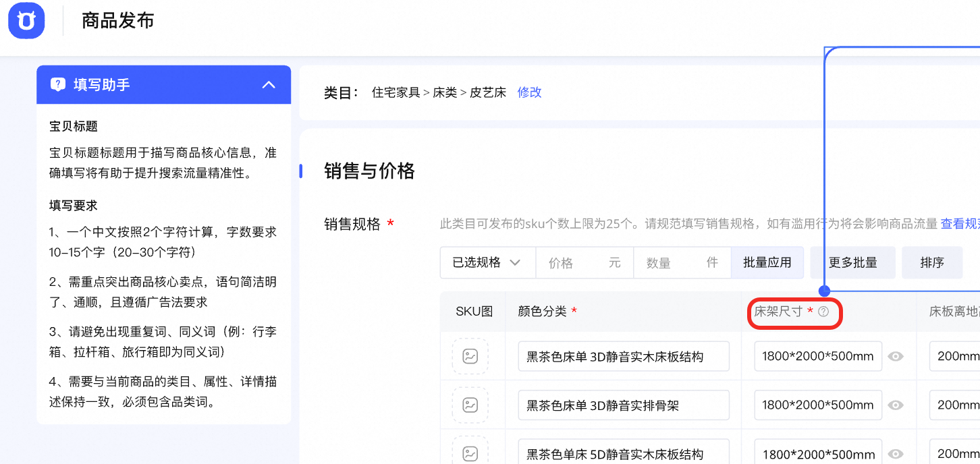Click the 填写要求 heading in assistant
The image size is (980, 464).
tap(74, 205)
